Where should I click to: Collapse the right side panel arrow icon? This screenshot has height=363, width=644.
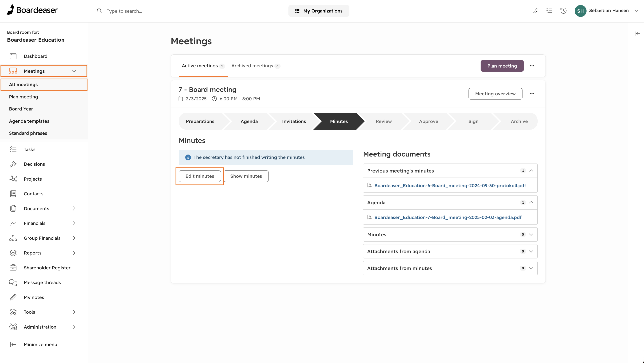point(637,34)
